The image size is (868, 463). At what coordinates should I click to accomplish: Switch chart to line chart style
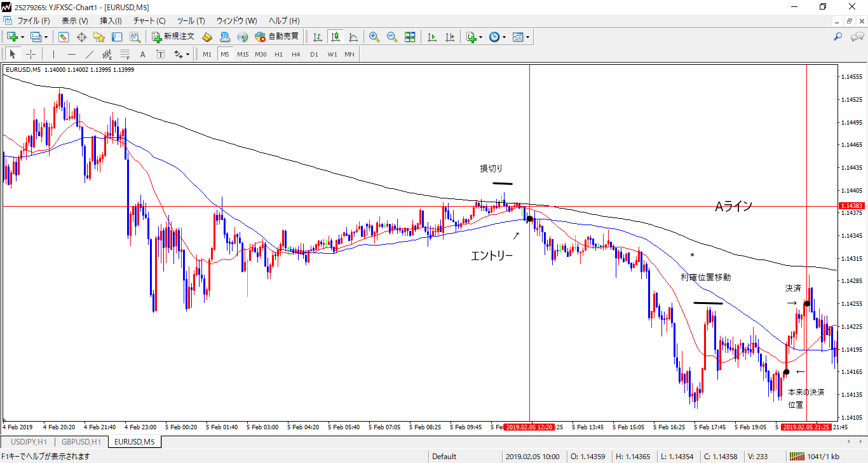pyautogui.click(x=353, y=37)
